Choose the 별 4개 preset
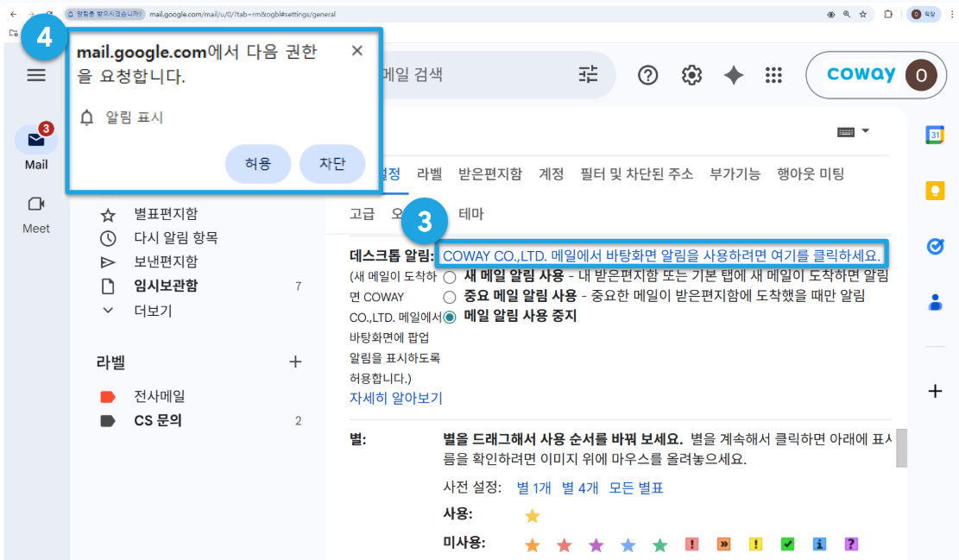The image size is (959, 560). 580,488
